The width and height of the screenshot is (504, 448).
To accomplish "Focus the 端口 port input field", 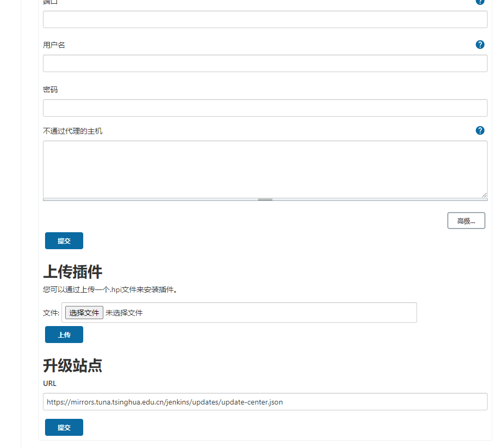I will pos(265,19).
